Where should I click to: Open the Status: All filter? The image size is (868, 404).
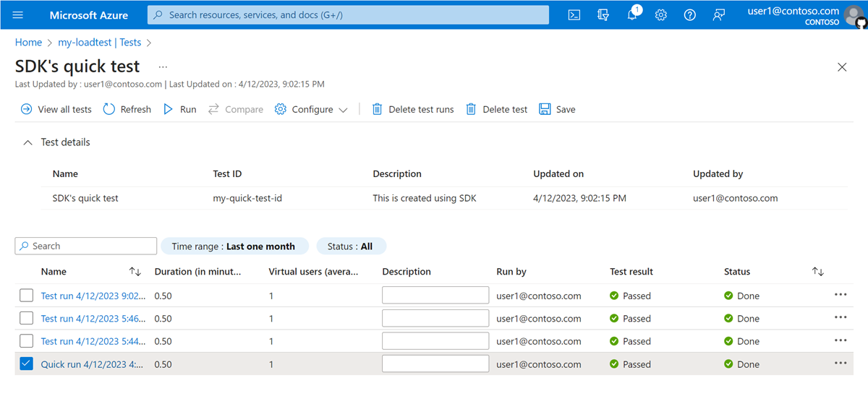[x=351, y=246]
